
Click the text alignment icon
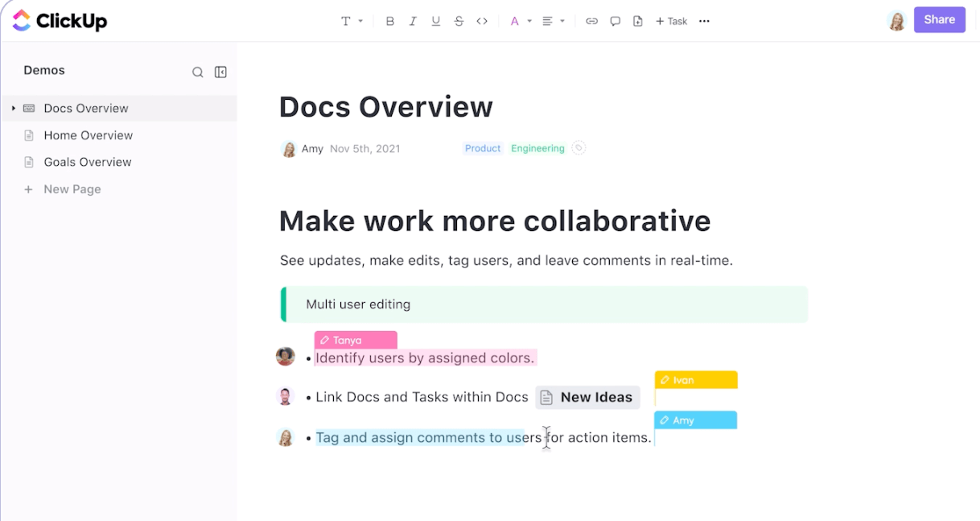pos(548,21)
